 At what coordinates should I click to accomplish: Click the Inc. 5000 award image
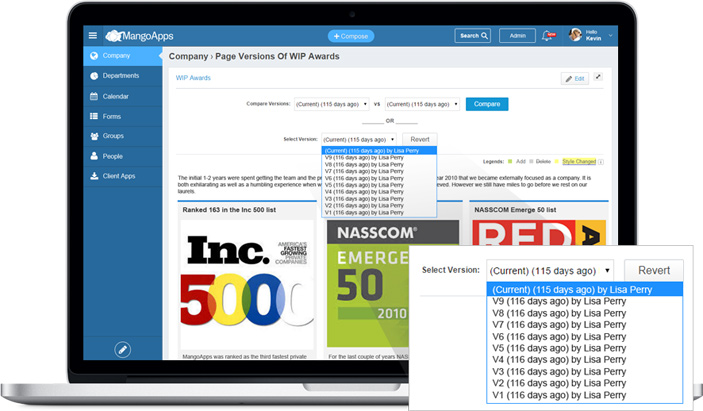[247, 284]
